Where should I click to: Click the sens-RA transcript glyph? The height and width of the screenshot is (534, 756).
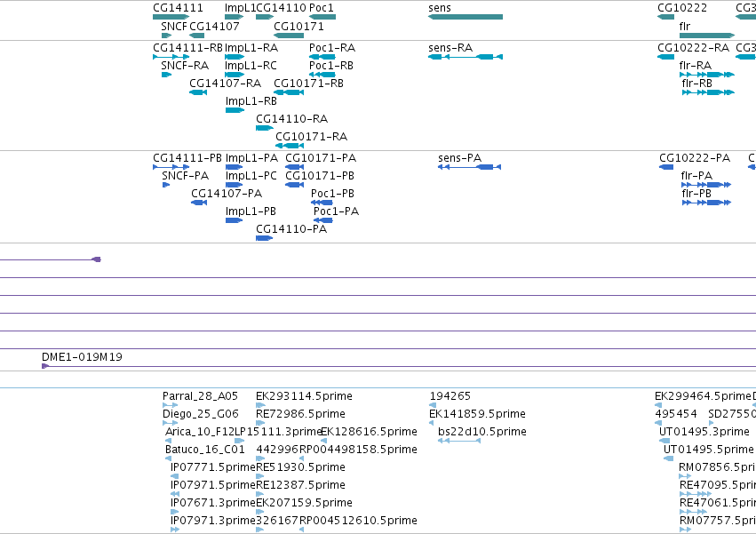pyautogui.click(x=466, y=57)
